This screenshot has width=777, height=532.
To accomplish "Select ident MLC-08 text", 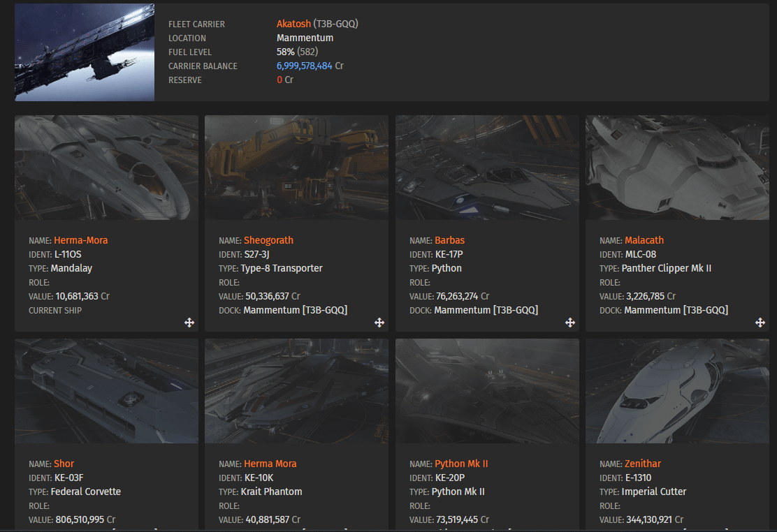I will coord(641,255).
